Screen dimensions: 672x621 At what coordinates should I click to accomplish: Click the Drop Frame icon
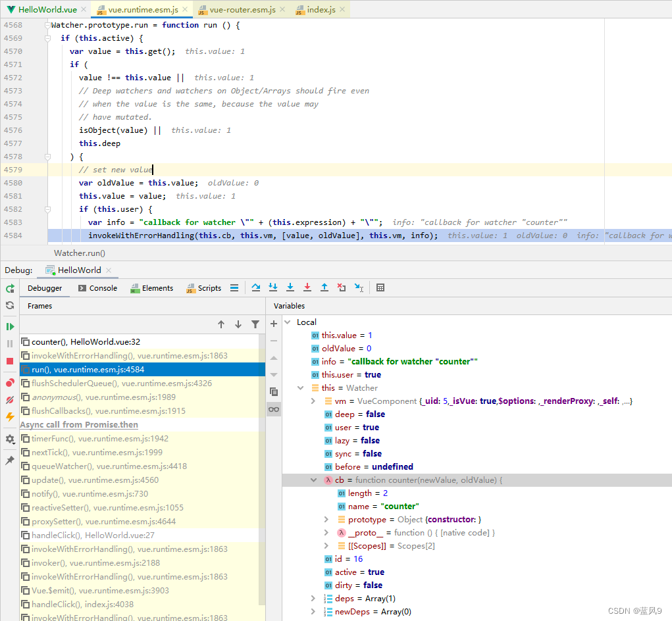[342, 287]
